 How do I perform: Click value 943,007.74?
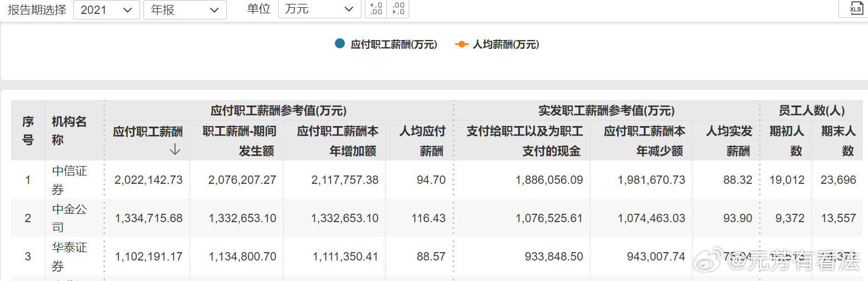point(656,257)
